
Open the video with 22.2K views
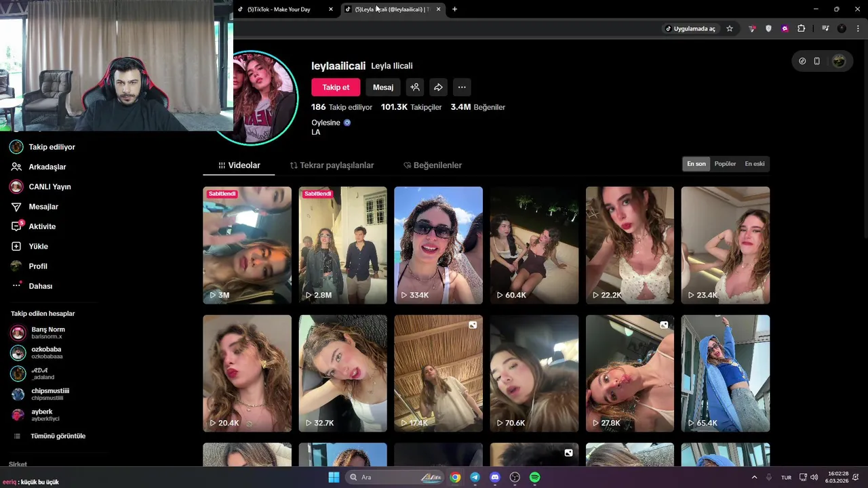[629, 245]
